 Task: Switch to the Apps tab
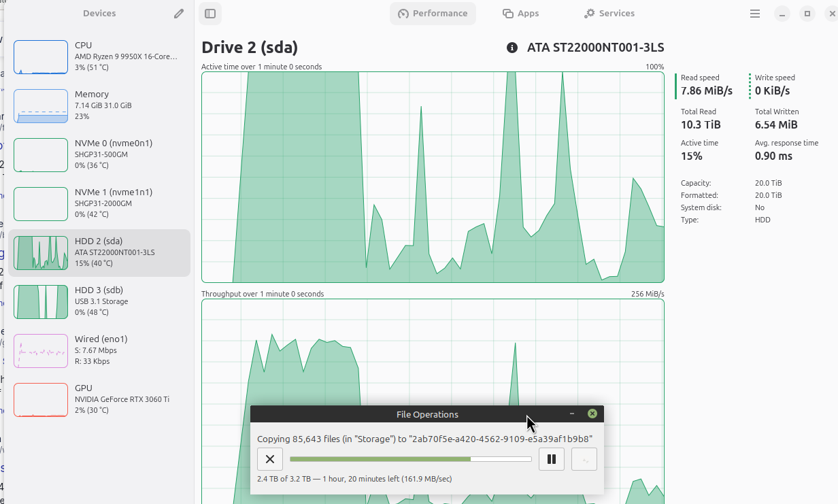click(520, 14)
